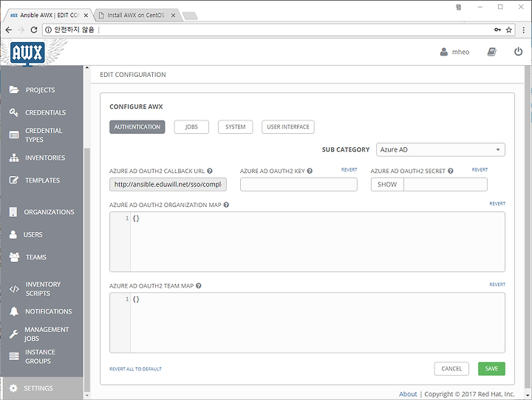Show help for Team Map field
532x400 pixels.
tap(199, 285)
